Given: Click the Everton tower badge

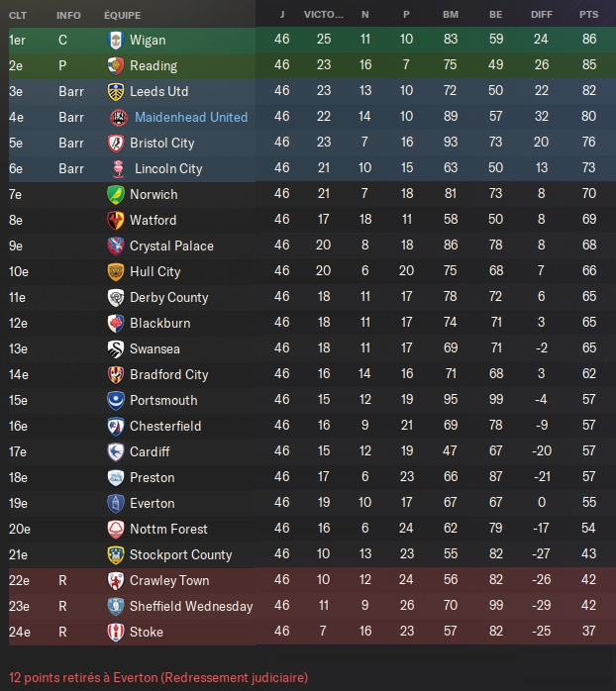Looking at the screenshot, I should [116, 503].
